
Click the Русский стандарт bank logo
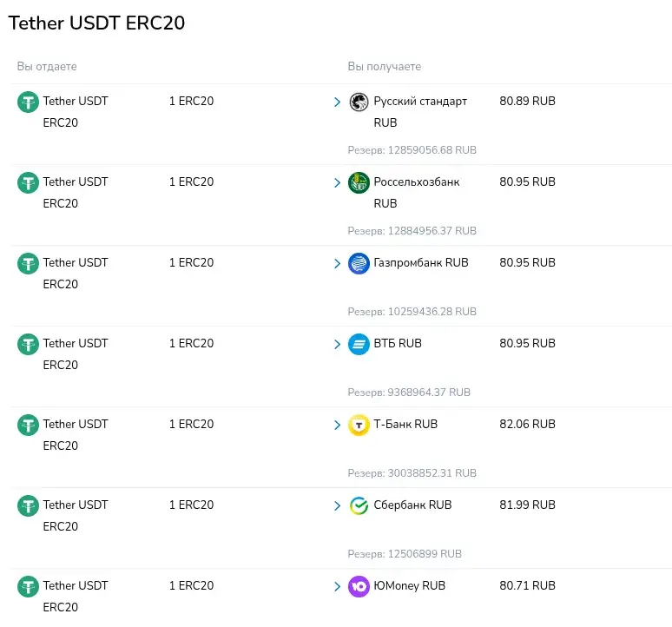(x=359, y=102)
